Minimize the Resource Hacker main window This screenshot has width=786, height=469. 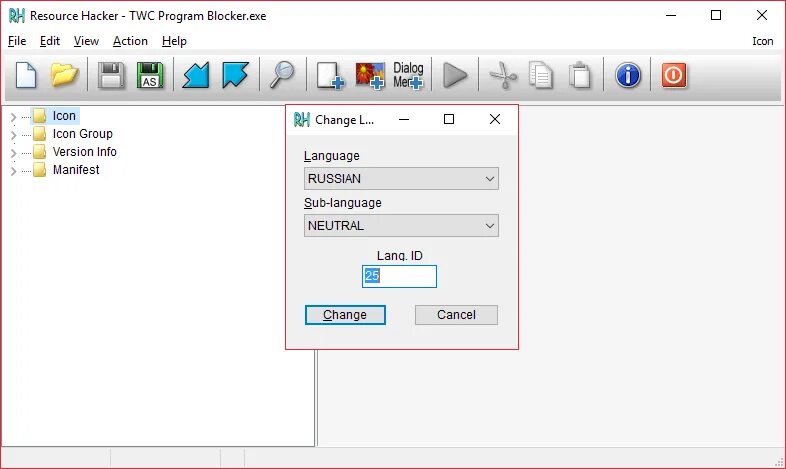point(671,16)
